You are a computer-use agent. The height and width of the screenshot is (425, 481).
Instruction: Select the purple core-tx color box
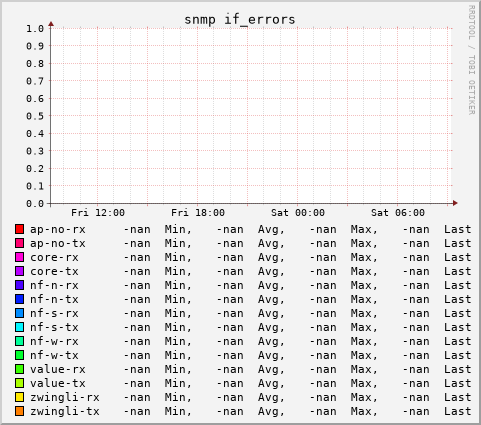pyautogui.click(x=19, y=271)
